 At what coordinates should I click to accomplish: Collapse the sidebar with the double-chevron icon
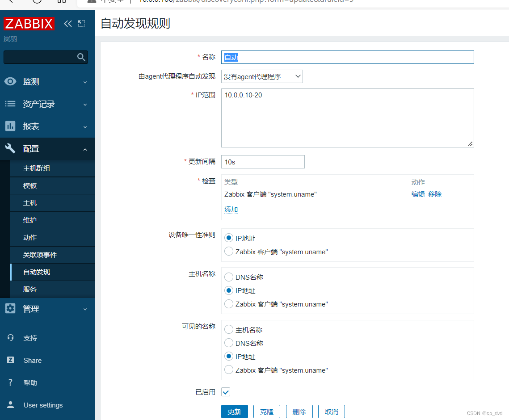click(x=67, y=24)
